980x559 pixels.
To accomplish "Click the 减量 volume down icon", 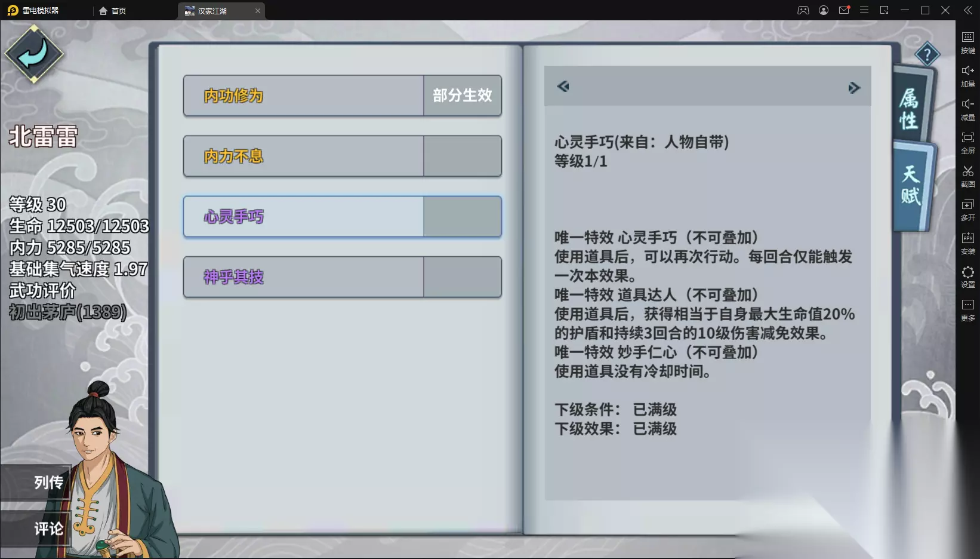I will pyautogui.click(x=967, y=109).
